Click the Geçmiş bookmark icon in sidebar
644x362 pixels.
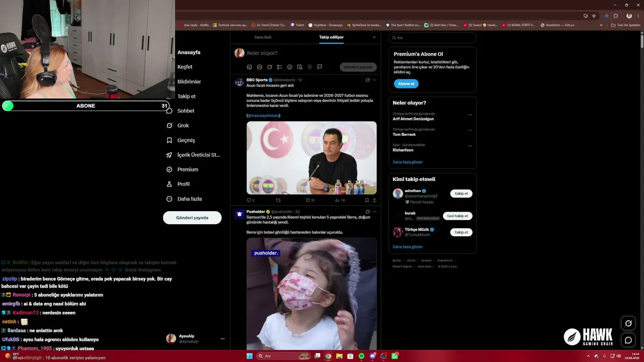pyautogui.click(x=170, y=140)
